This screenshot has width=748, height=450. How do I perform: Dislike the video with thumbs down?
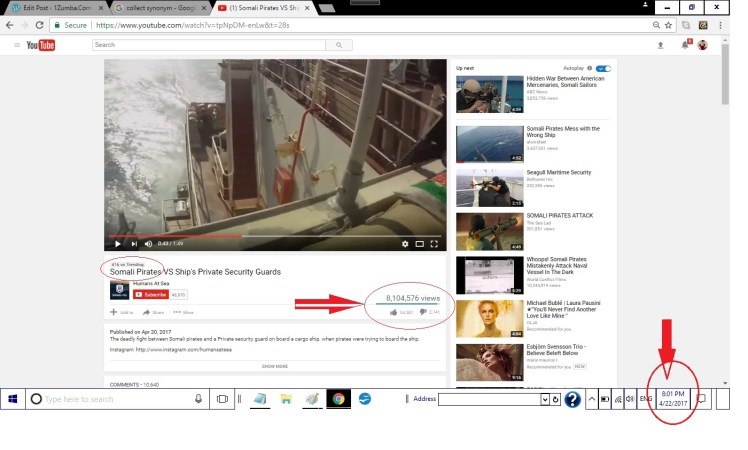[423, 313]
